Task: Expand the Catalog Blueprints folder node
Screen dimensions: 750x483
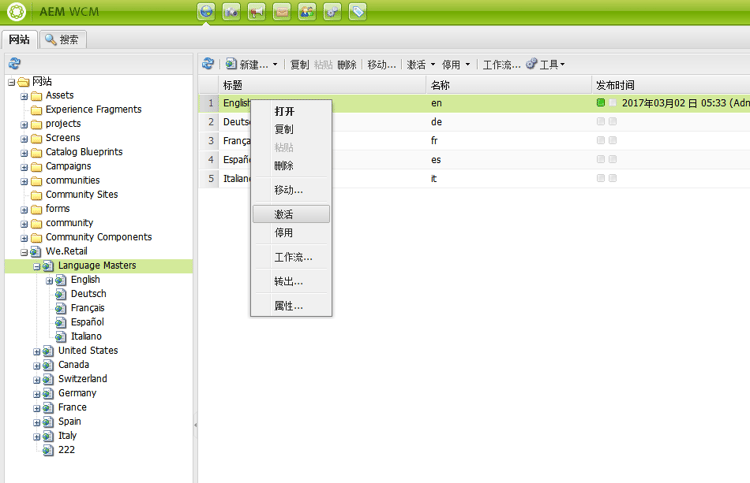Action: click(x=24, y=154)
